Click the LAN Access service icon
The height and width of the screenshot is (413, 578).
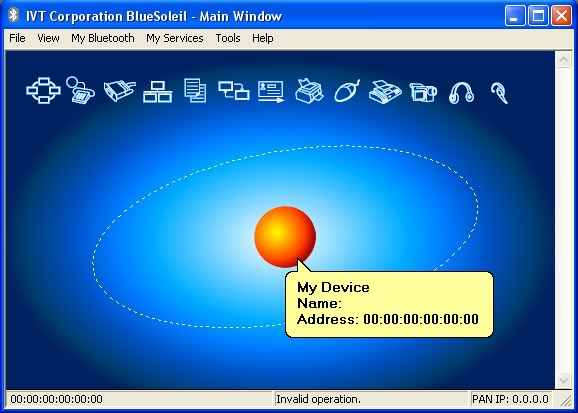point(158,91)
